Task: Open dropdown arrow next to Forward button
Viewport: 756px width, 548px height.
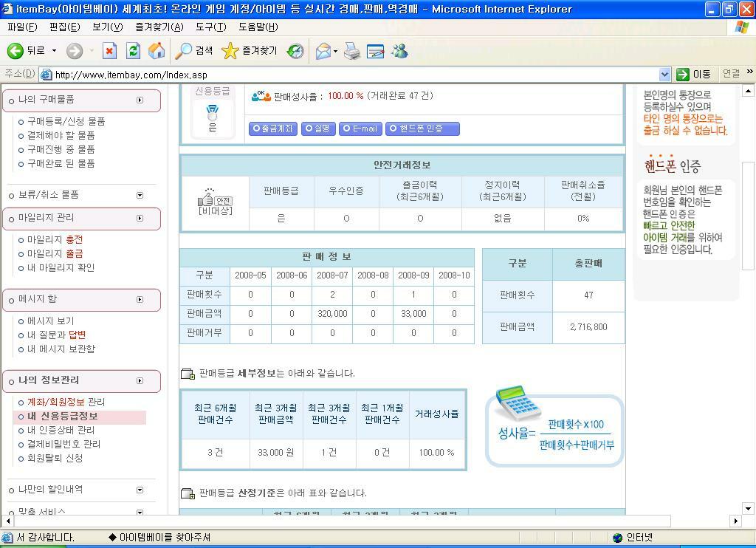Action: [92, 51]
